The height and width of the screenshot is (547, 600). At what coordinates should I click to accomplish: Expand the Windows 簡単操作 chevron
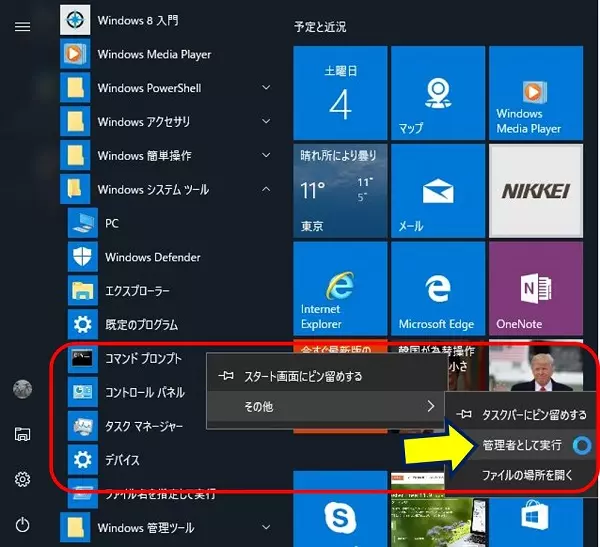[x=266, y=155]
